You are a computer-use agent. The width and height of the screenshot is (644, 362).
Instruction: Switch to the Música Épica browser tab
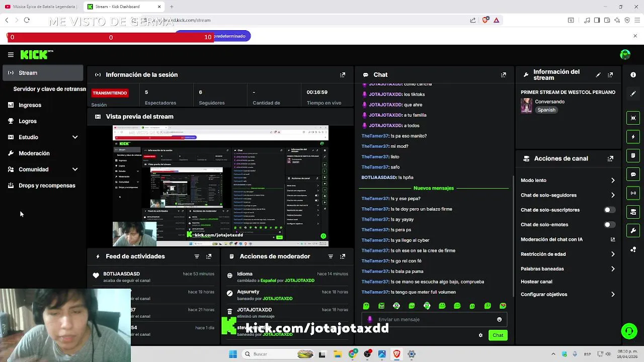(x=40, y=7)
